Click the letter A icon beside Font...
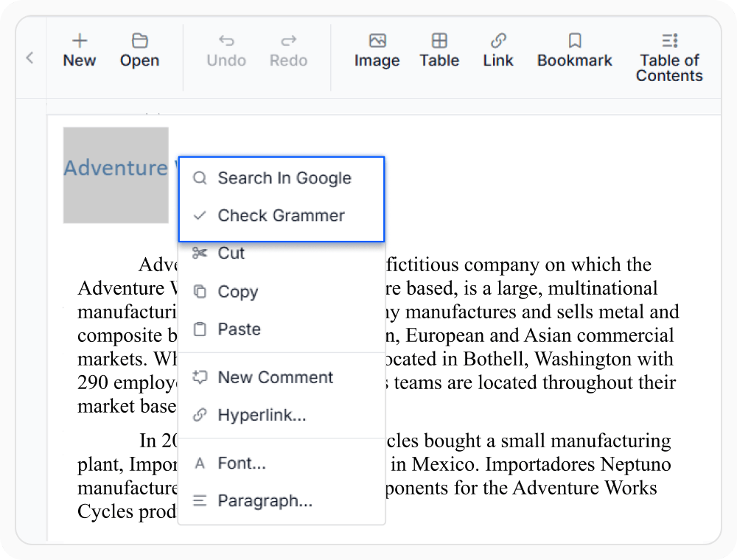 (200, 463)
